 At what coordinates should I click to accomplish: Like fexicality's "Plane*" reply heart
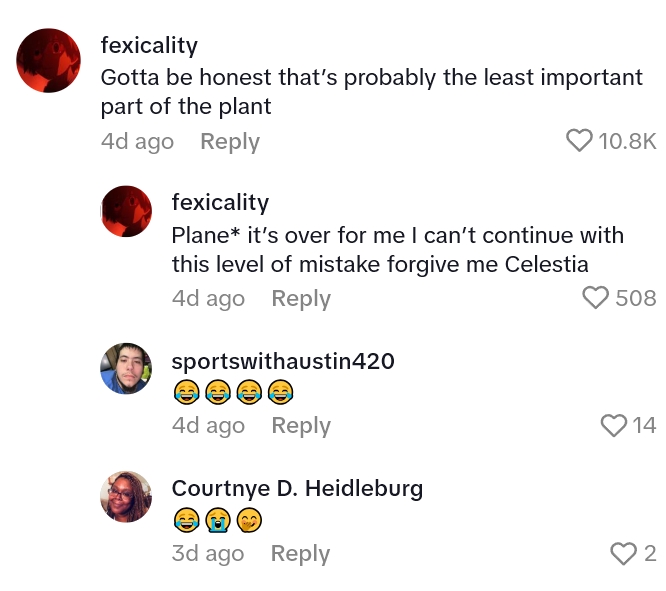point(595,298)
